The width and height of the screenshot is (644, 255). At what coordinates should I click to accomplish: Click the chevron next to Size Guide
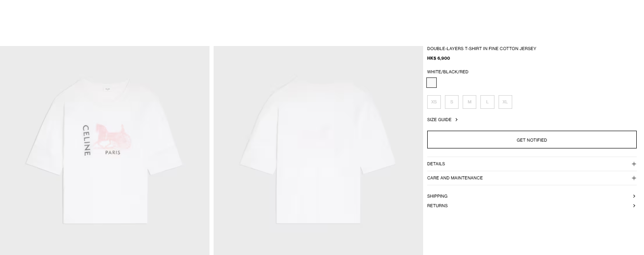tap(456, 120)
